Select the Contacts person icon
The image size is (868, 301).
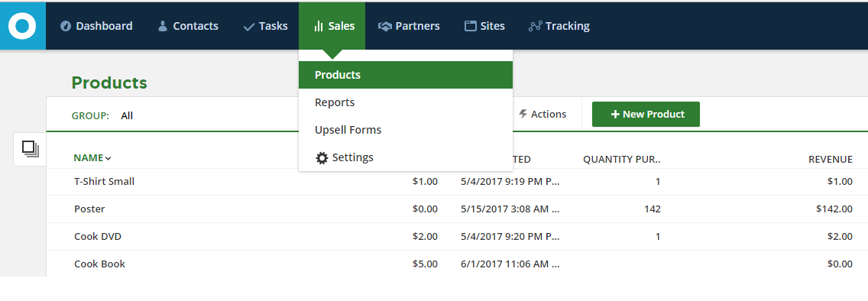pos(163,26)
